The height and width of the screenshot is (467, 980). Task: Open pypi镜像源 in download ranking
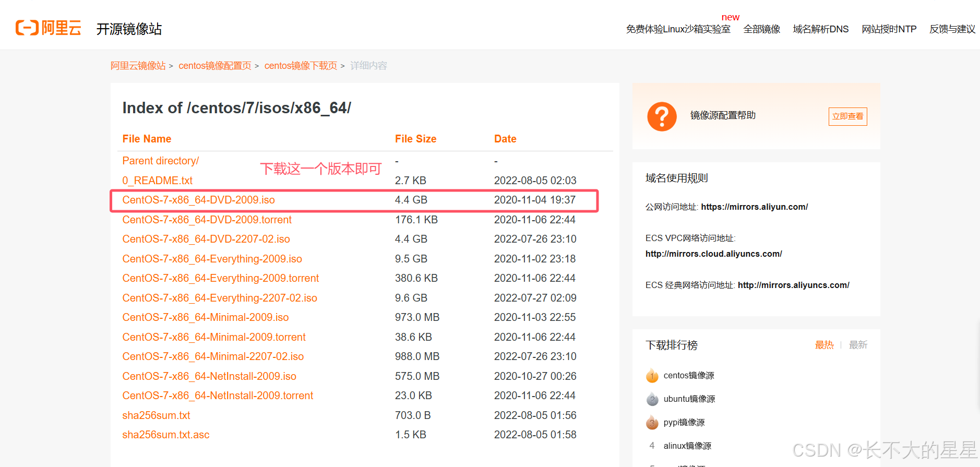coord(684,423)
